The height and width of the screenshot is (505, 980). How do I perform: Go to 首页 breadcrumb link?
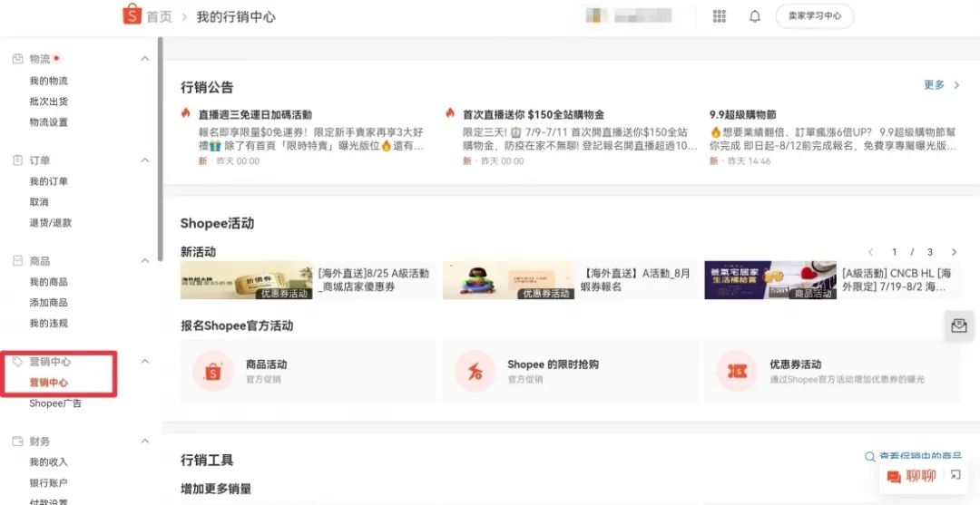(x=159, y=17)
